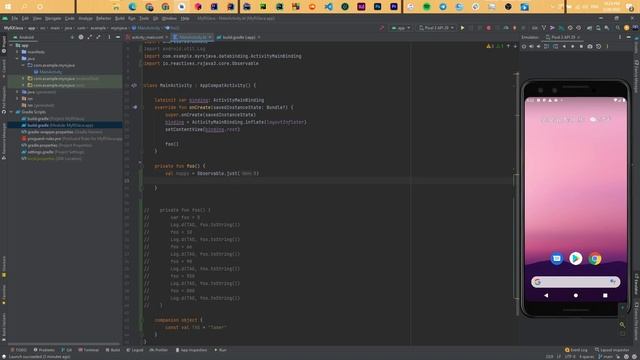This screenshot has width=640, height=360.
Task: Click emulator volume up icon
Action: [x=531, y=47]
